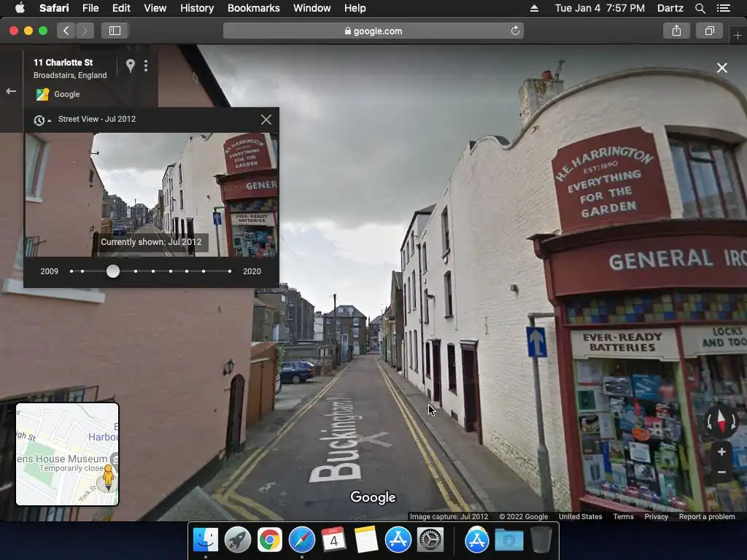Reload the page in the address bar
Screen dimensions: 747x560
coord(515,31)
